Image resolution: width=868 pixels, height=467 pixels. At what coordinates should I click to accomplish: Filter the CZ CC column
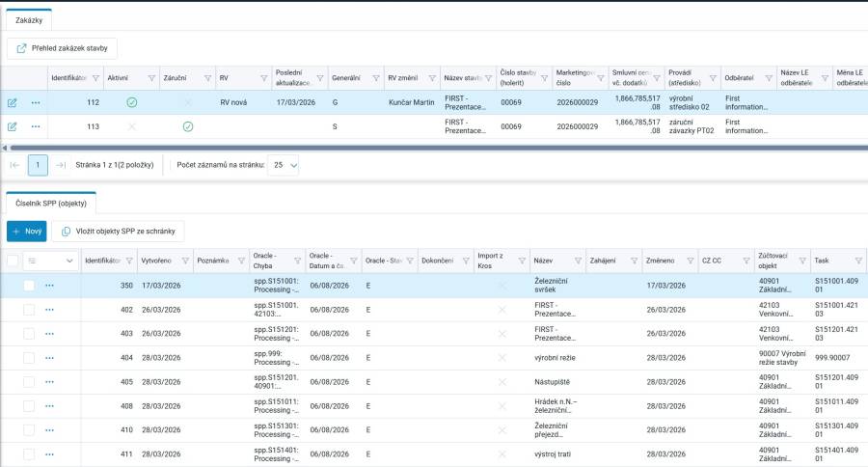746,261
